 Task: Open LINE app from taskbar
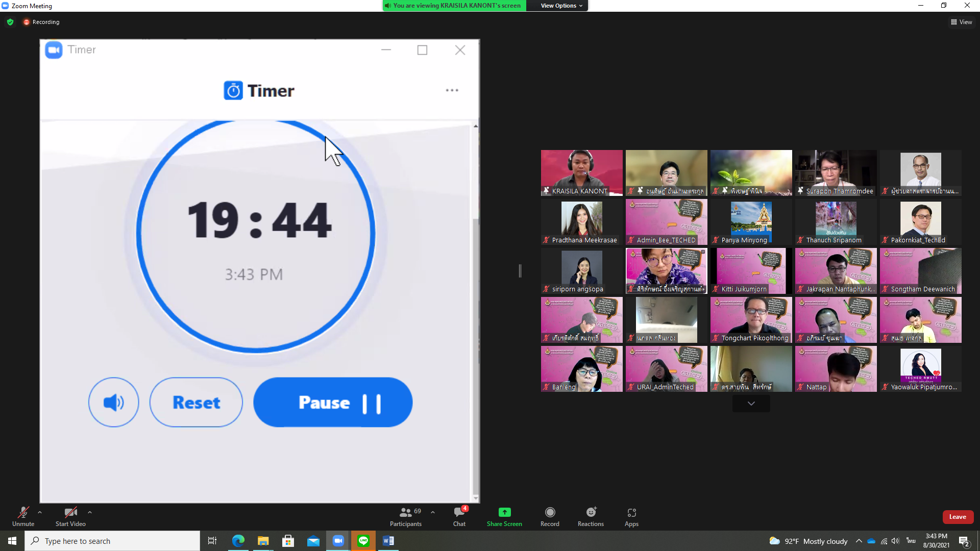(363, 541)
